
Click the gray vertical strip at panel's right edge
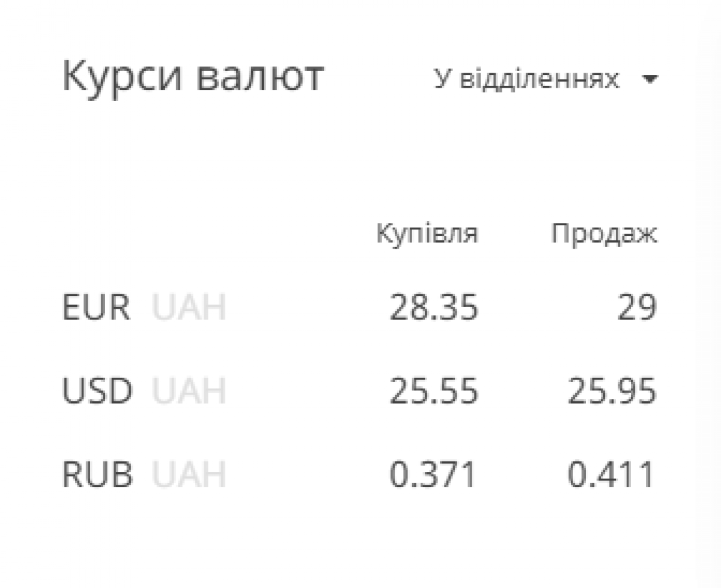pos(709,294)
